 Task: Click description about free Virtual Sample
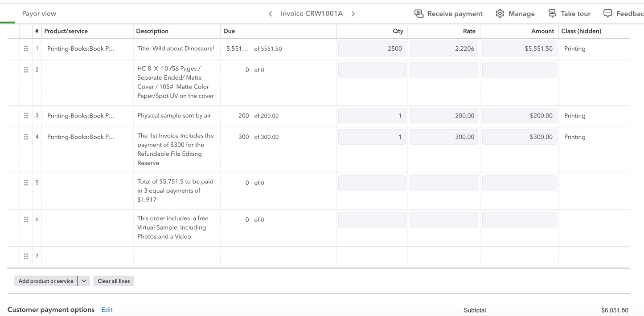click(x=173, y=227)
